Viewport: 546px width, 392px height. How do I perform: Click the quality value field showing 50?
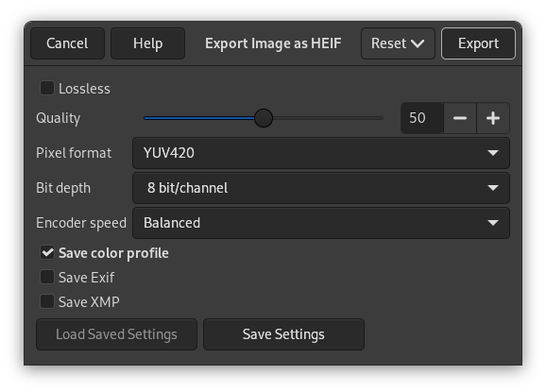click(x=422, y=118)
